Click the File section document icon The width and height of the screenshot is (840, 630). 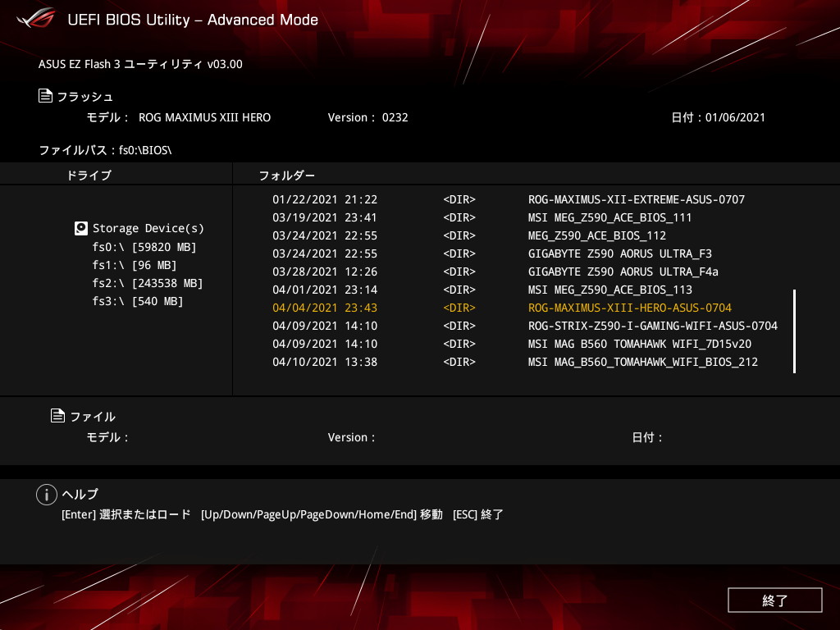(x=57, y=415)
